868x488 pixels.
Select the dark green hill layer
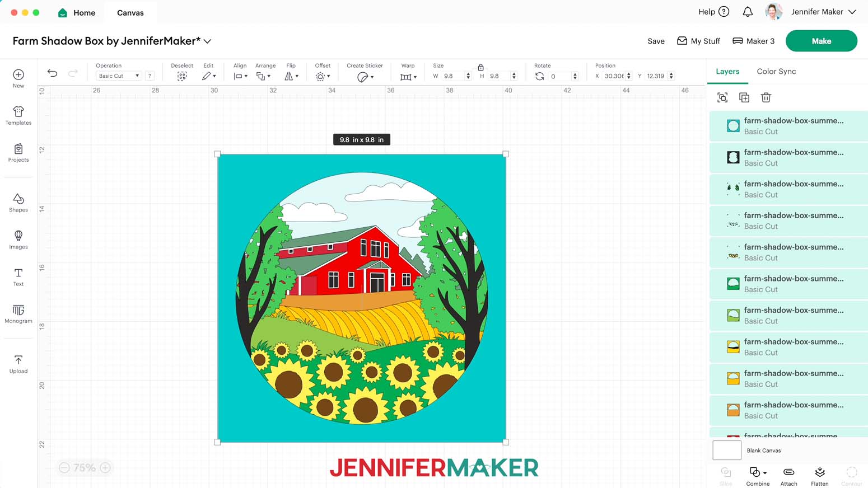pos(788,284)
